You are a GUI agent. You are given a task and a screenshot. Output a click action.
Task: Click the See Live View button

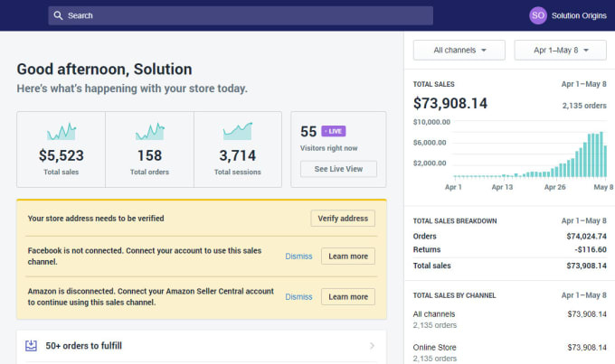click(338, 169)
